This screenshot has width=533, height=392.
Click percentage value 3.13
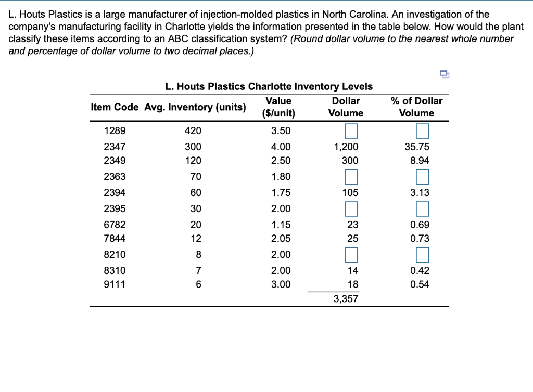(420, 192)
